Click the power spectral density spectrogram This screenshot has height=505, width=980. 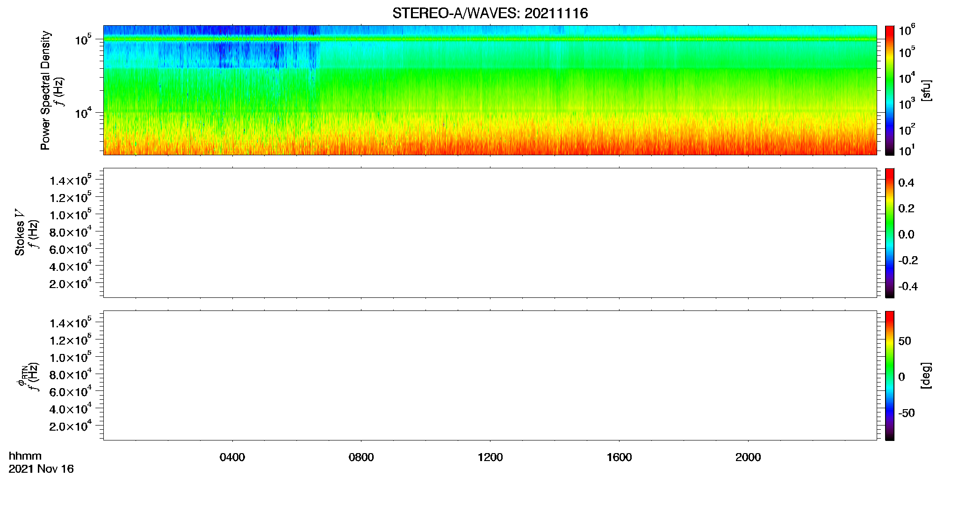(490, 90)
